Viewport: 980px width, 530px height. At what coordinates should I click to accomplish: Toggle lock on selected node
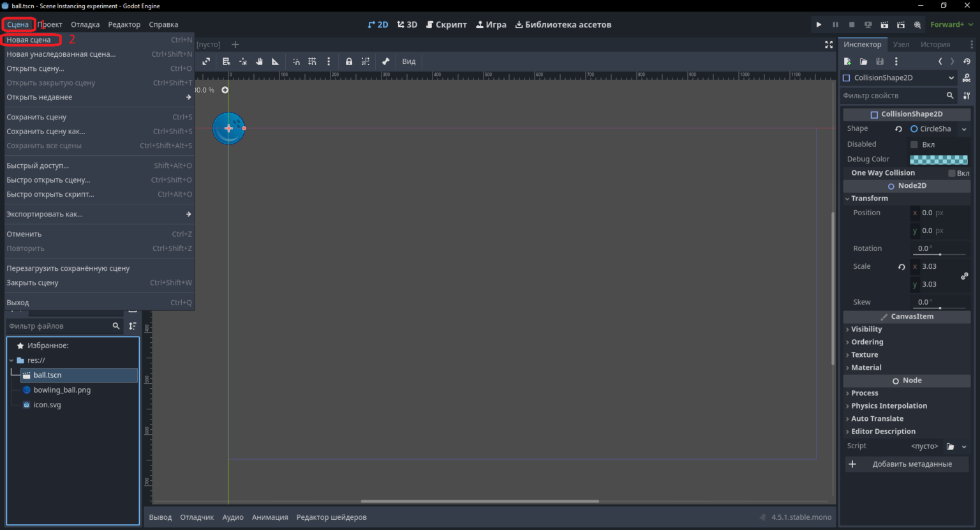[x=349, y=61]
